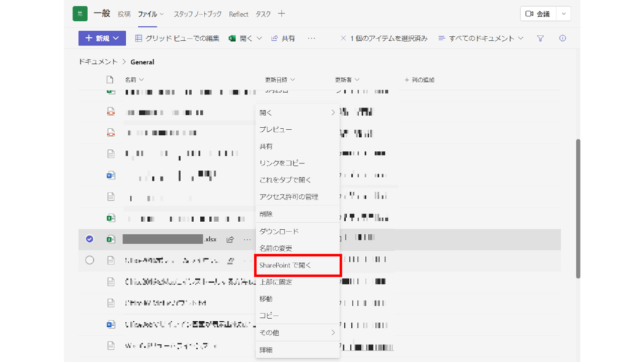Viewport: 644px width, 362px height.
Task: Click the add tab plus icon
Action: pos(281,14)
